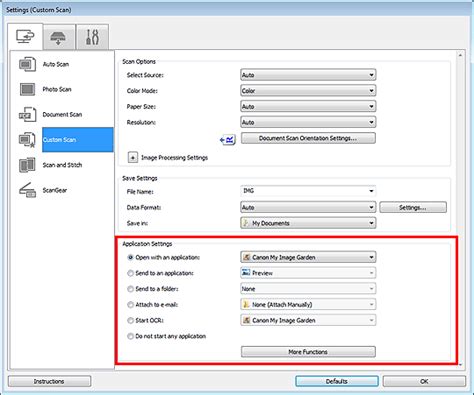
Task: Select the Start OCR radio button
Action: [130, 320]
